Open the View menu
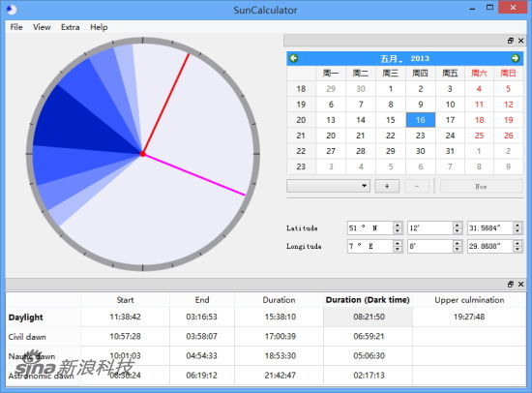Viewport: 532px width, 393px height. pos(42,27)
